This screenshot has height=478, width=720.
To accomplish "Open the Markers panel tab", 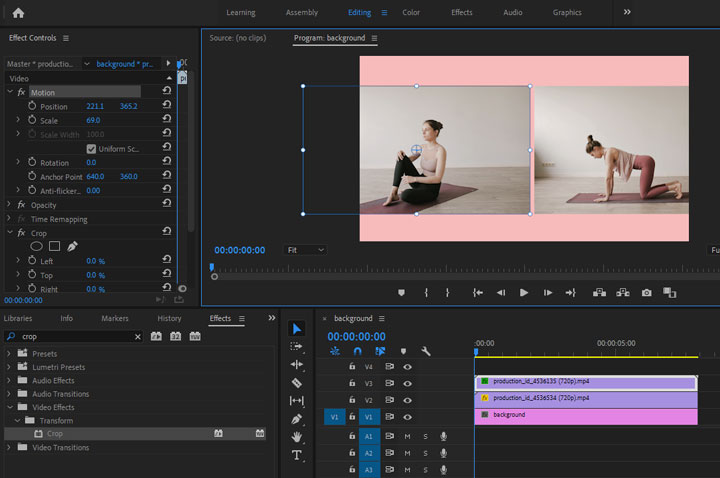I will (114, 319).
